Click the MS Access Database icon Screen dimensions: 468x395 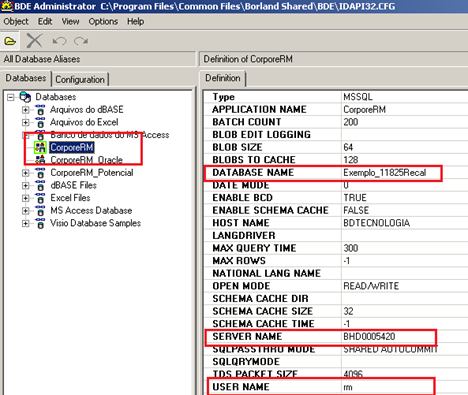[40, 211]
